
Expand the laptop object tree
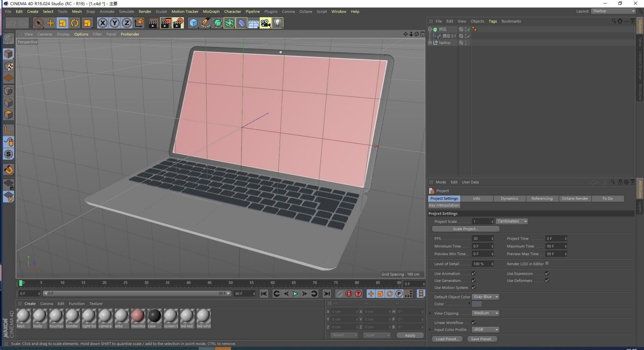coord(430,43)
